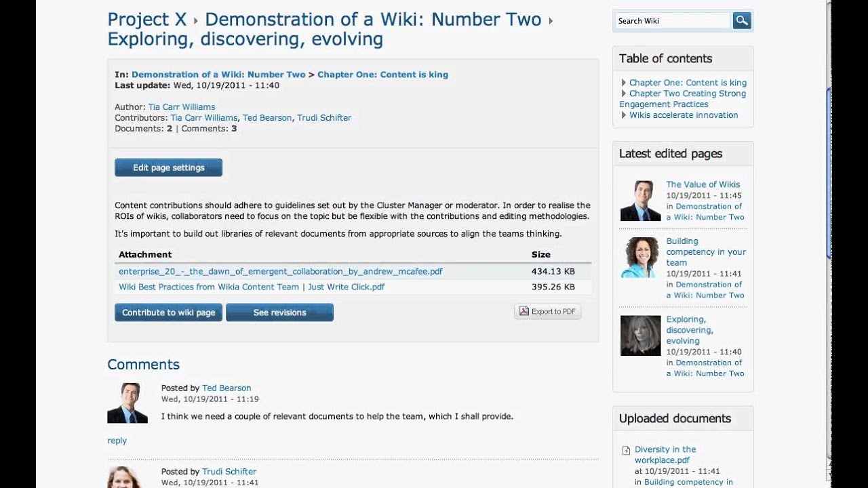This screenshot has height=488, width=868.
Task: Click the Attachment column header
Action: 145,255
